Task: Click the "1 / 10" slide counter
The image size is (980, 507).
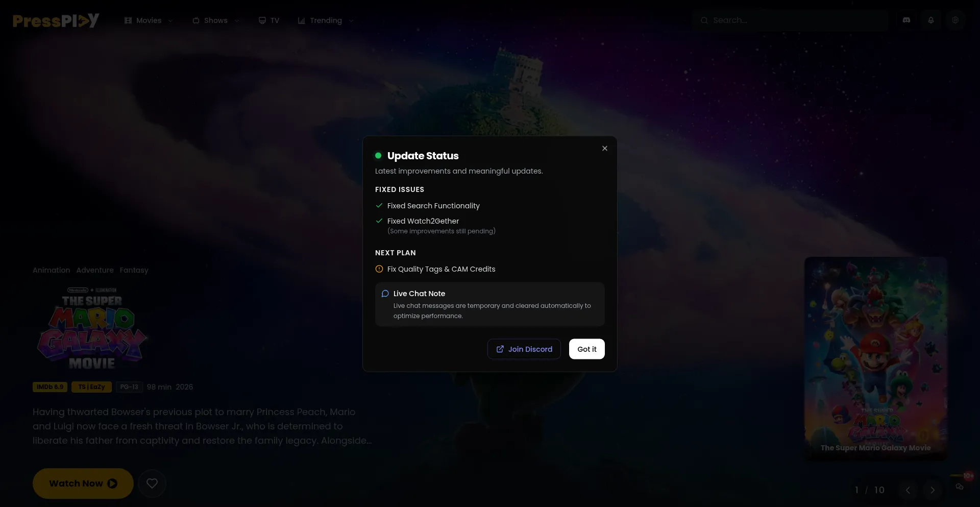Action: [870, 490]
